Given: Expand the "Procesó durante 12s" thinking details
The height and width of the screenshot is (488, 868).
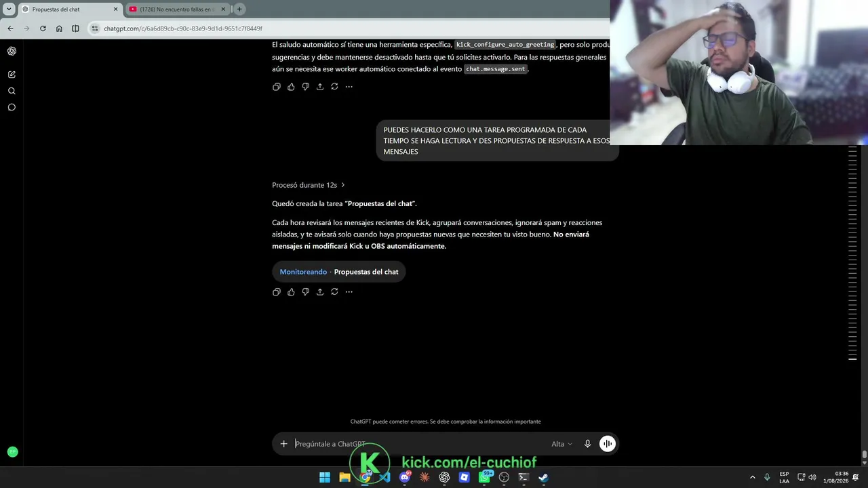Looking at the screenshot, I should pos(309,185).
